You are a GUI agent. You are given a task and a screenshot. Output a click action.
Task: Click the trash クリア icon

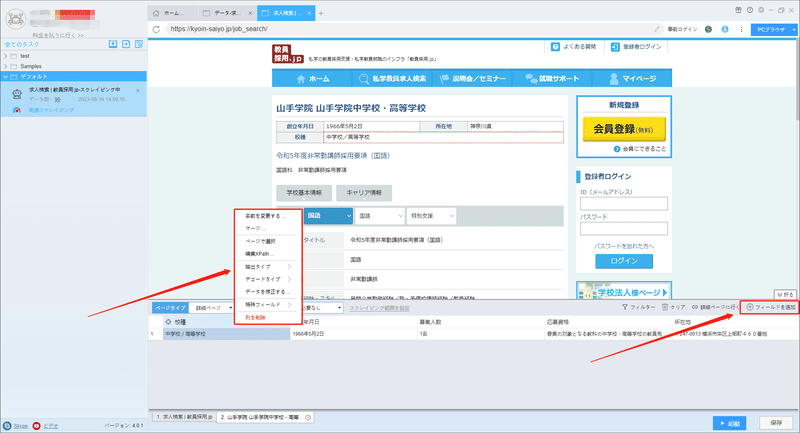tap(665, 307)
